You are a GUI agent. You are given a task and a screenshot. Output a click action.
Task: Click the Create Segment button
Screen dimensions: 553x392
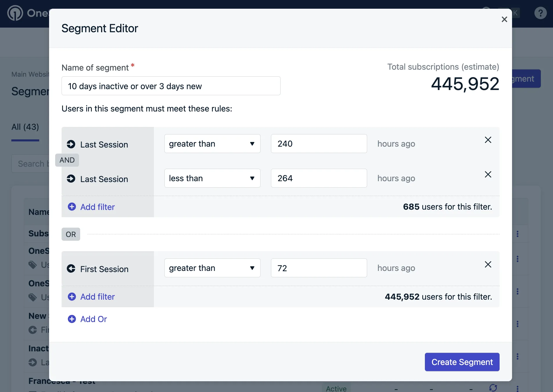(x=462, y=362)
